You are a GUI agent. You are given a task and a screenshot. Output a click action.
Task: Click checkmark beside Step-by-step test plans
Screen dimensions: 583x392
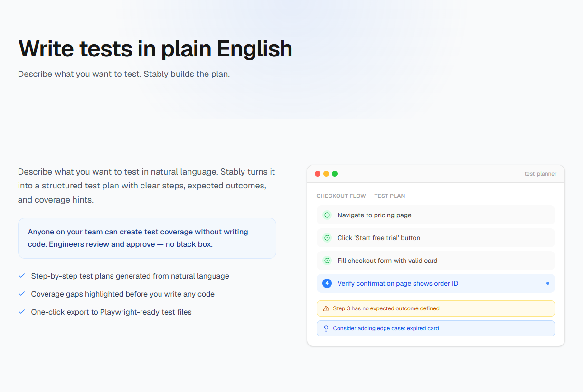click(x=21, y=276)
